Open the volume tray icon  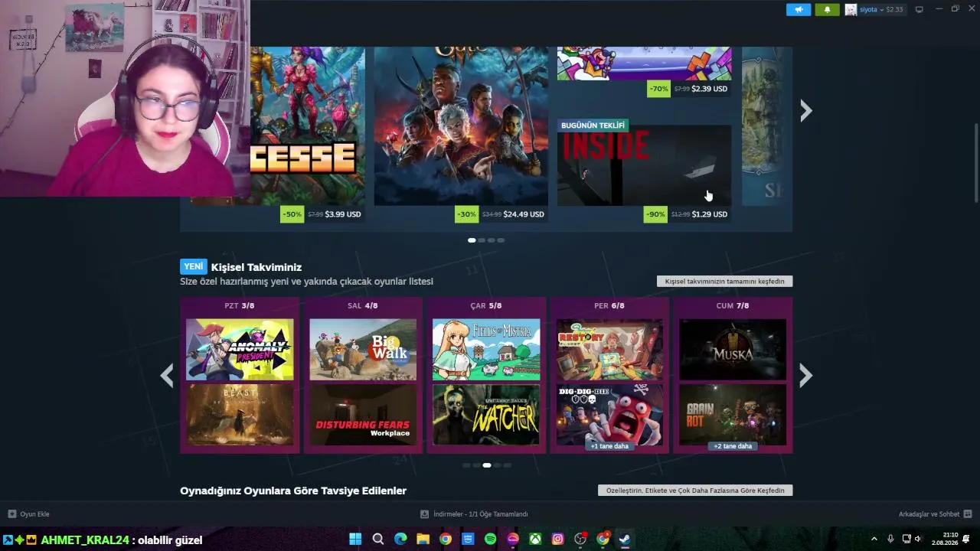[x=918, y=539]
